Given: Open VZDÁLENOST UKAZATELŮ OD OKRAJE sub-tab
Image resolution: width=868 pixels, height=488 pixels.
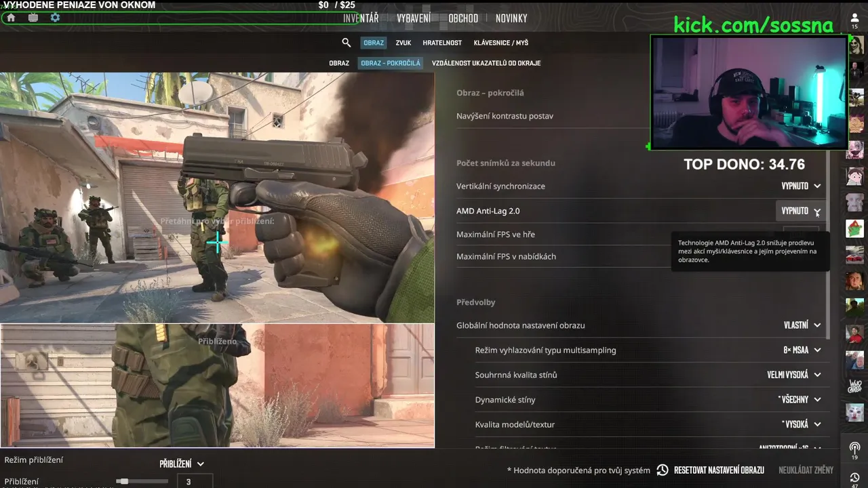Looking at the screenshot, I should click(x=486, y=63).
